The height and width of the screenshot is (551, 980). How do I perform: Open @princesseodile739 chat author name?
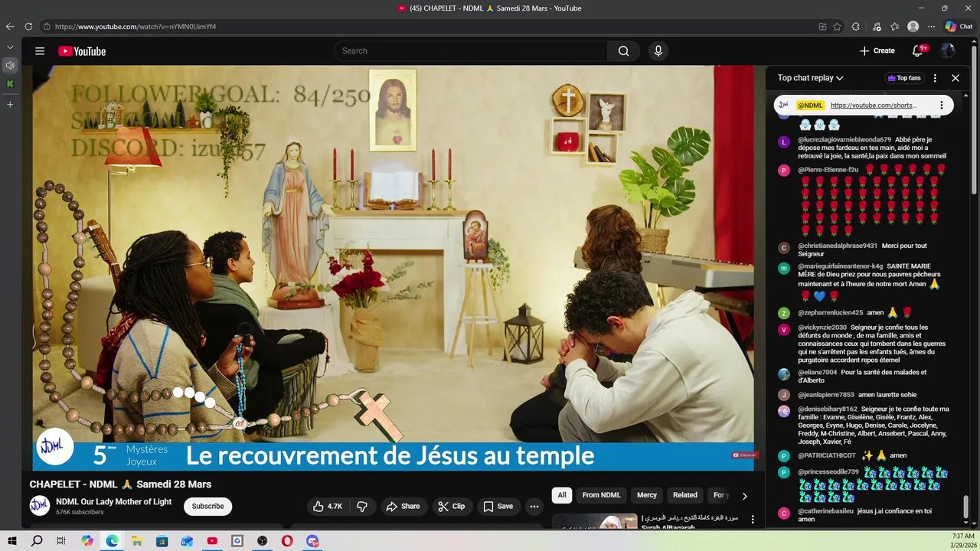click(828, 472)
